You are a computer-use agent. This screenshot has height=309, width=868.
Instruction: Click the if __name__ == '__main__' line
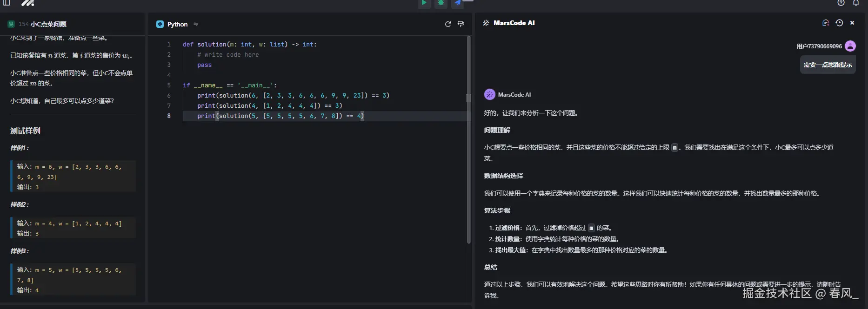point(230,85)
